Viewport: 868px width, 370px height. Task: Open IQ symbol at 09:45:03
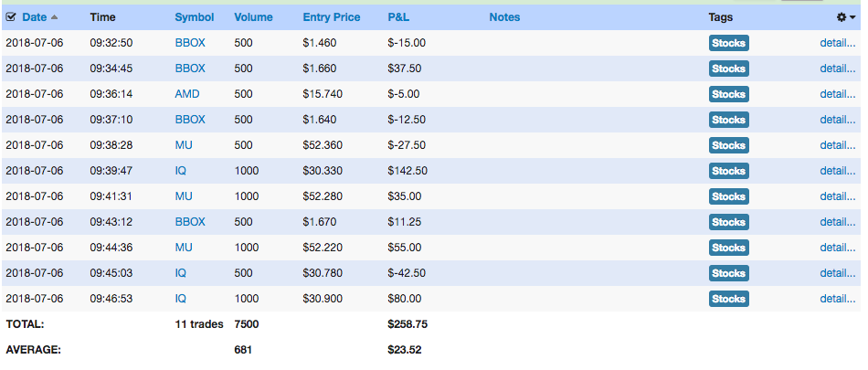point(181,273)
